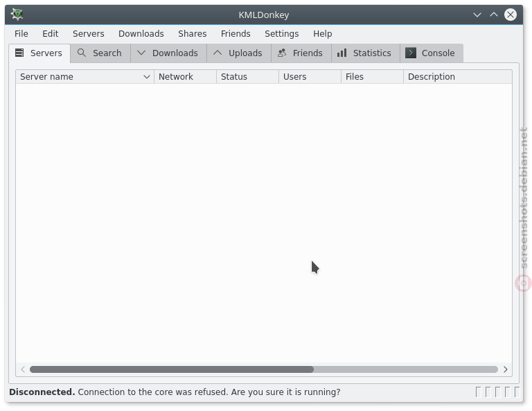Switch to the Friends tab
The width and height of the screenshot is (532, 411).
[x=301, y=53]
